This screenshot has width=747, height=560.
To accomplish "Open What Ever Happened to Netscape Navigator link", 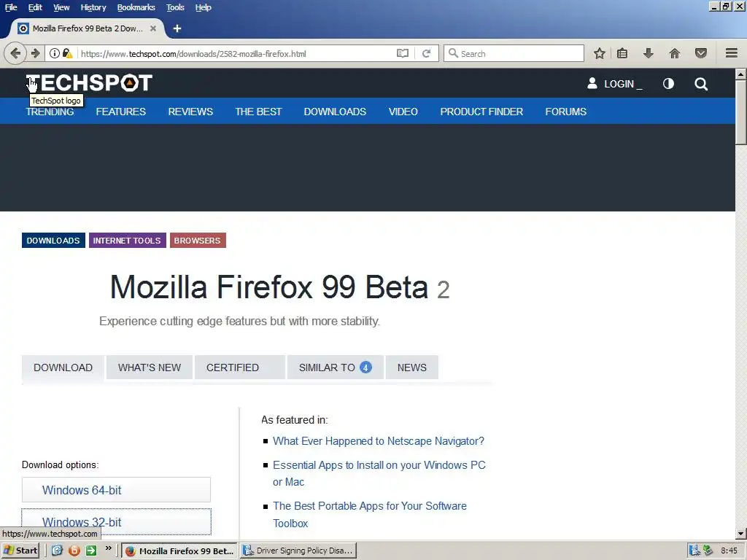I will click(379, 441).
